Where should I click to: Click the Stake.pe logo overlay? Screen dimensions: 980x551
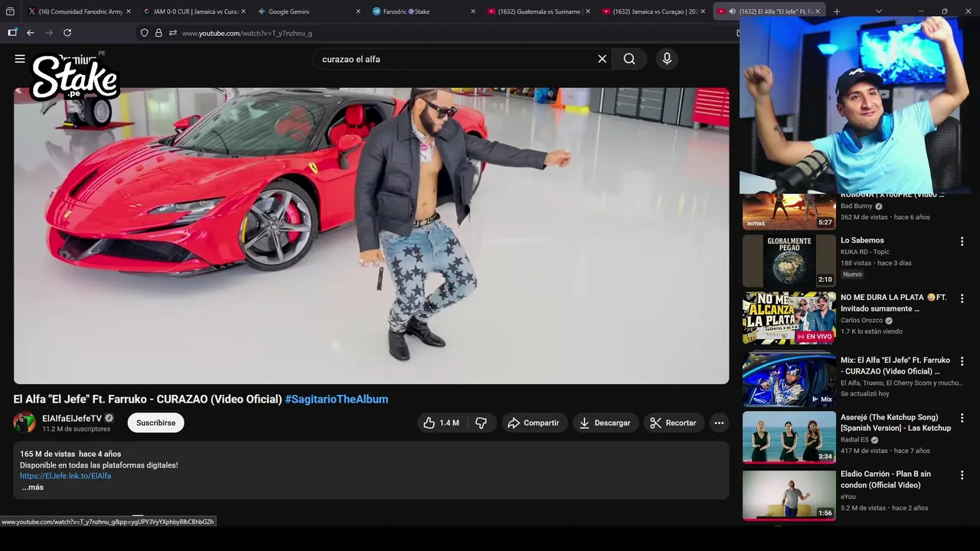(x=74, y=79)
